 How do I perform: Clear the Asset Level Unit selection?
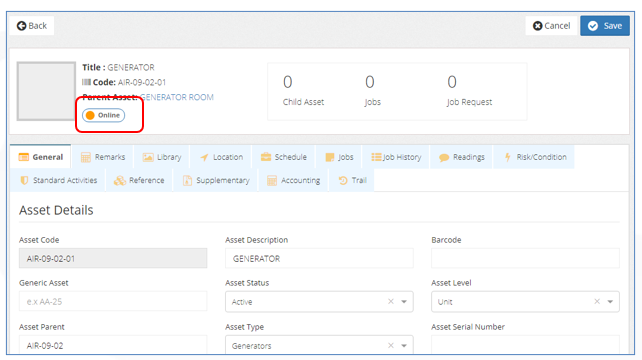pyautogui.click(x=597, y=301)
